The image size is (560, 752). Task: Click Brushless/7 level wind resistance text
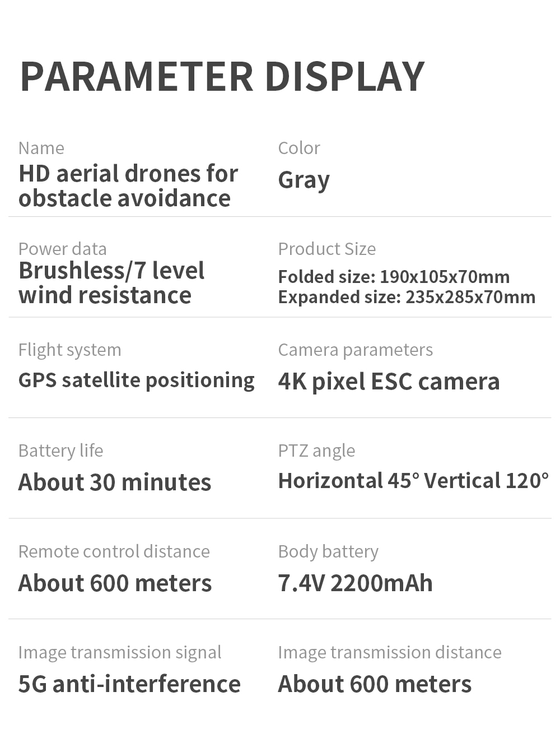tap(111, 282)
